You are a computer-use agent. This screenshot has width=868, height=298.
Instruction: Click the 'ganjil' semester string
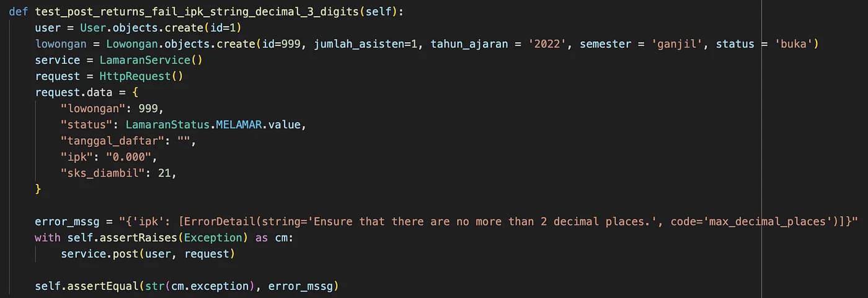coord(676,44)
